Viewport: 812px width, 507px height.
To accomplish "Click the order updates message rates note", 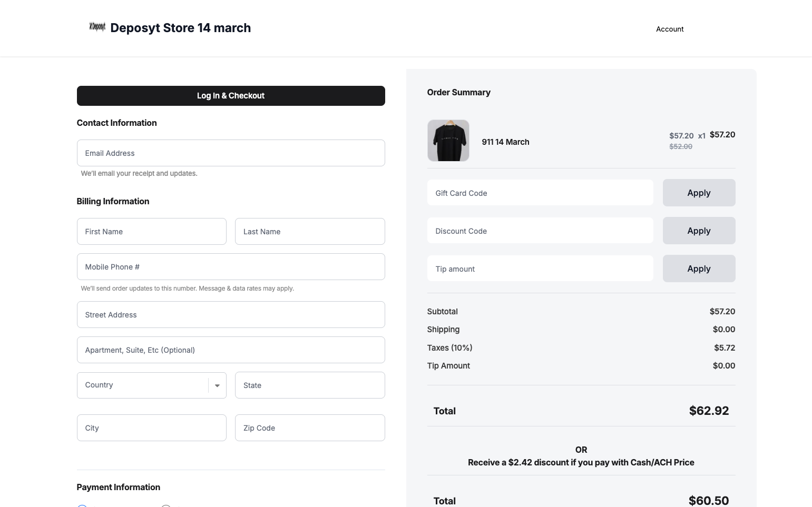I will tap(188, 289).
